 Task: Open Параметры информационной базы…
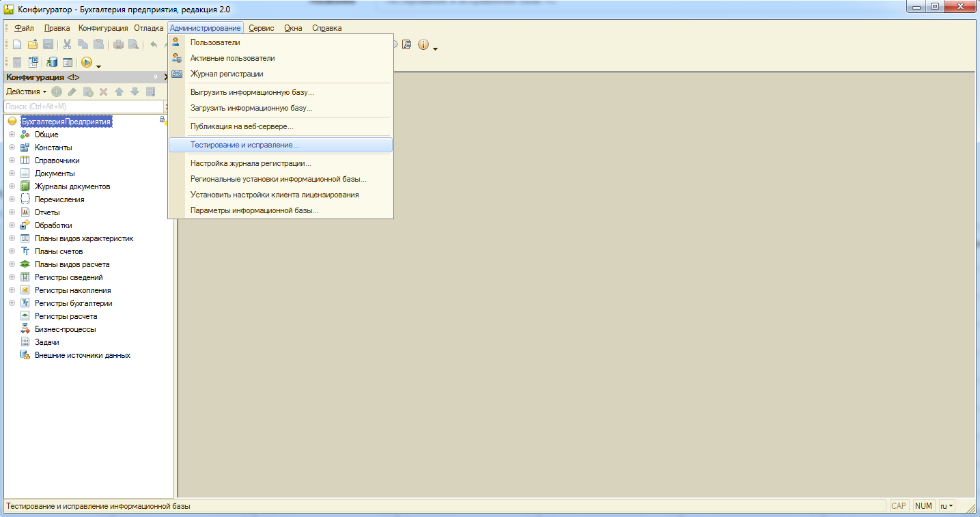pos(281,210)
